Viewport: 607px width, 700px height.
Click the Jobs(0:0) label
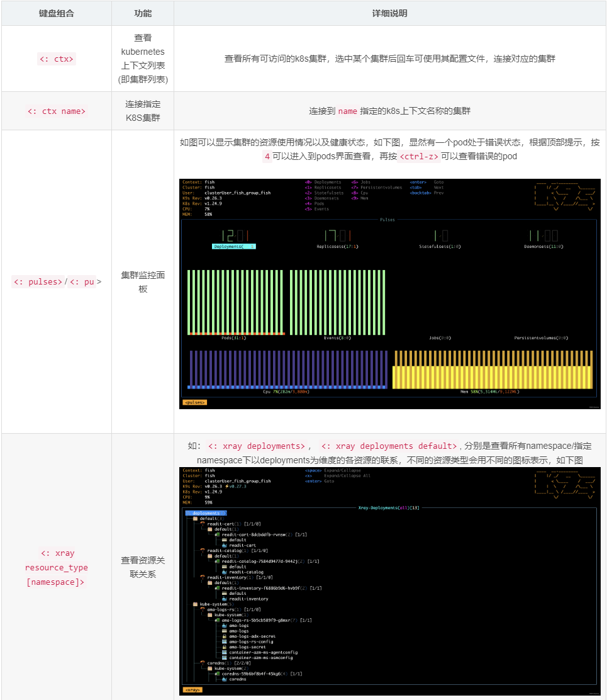pos(440,338)
